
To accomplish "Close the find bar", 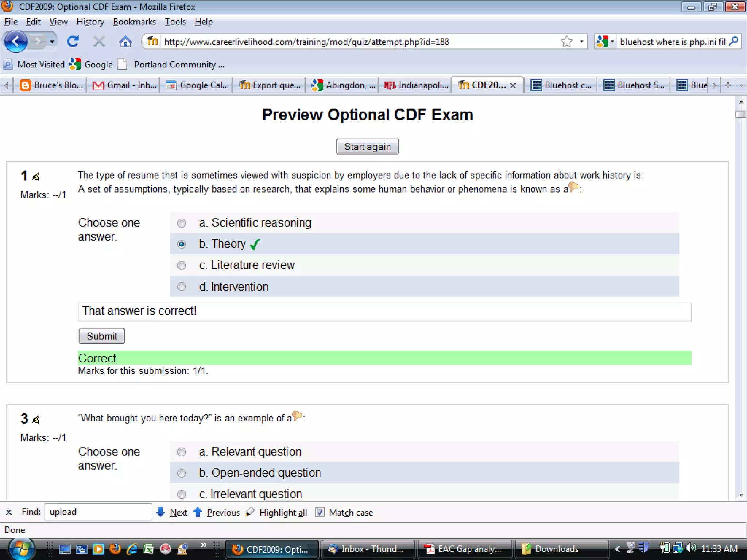I will (x=9, y=512).
